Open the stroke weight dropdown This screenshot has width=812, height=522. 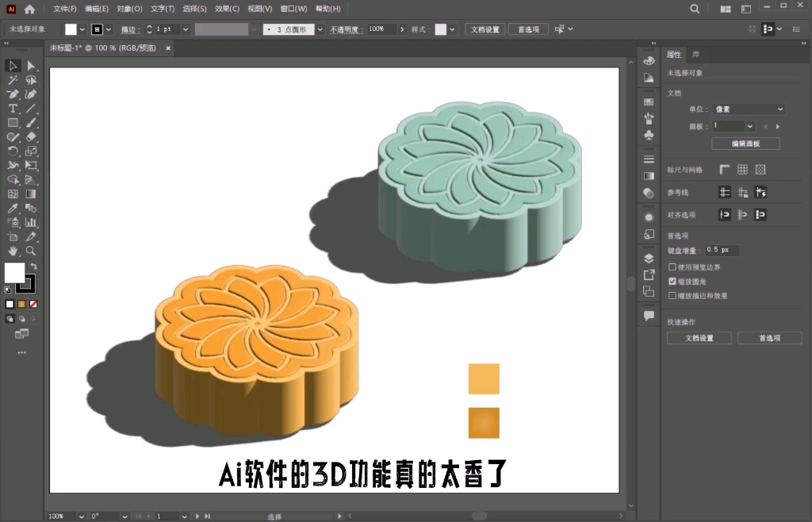(186, 29)
